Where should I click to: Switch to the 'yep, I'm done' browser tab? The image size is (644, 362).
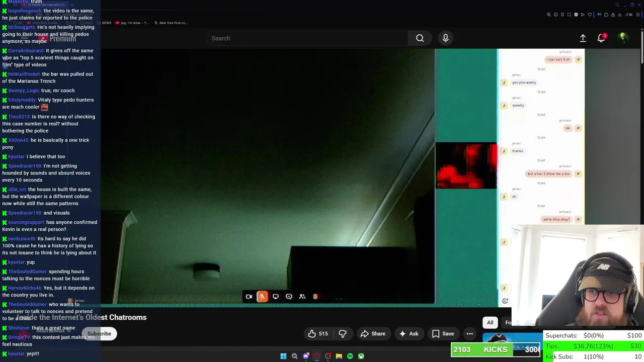[132, 23]
